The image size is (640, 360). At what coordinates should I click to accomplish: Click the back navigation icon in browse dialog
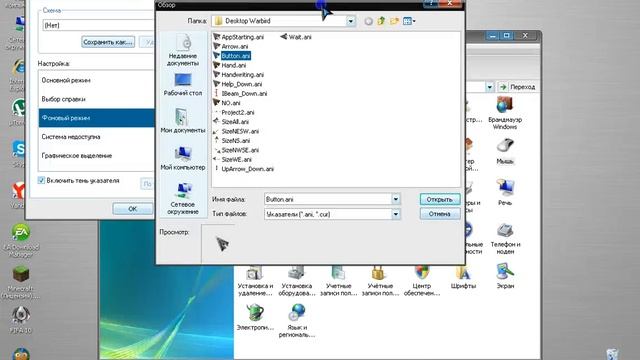coord(368,21)
